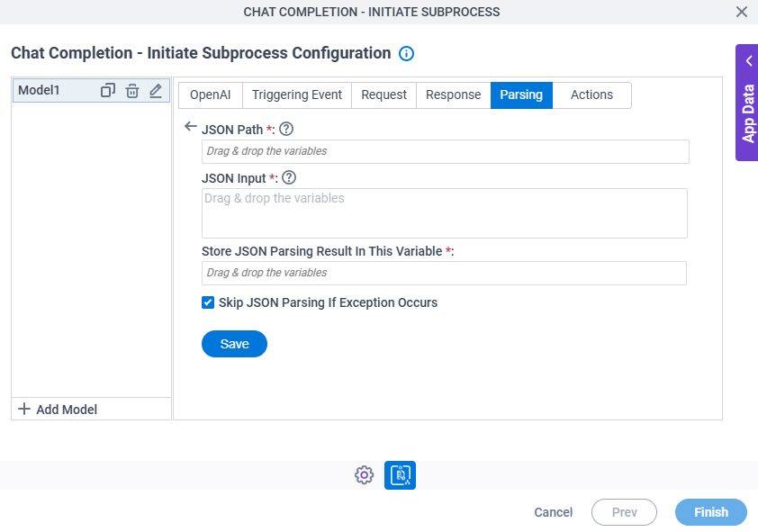Select the Response tab
758x532 pixels.
click(454, 95)
